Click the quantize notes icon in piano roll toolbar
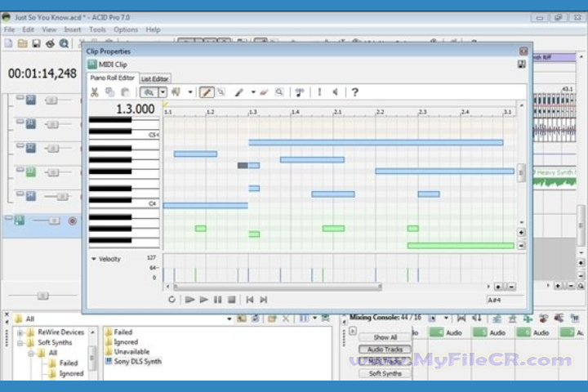The width and height of the screenshot is (588, 392). click(176, 92)
